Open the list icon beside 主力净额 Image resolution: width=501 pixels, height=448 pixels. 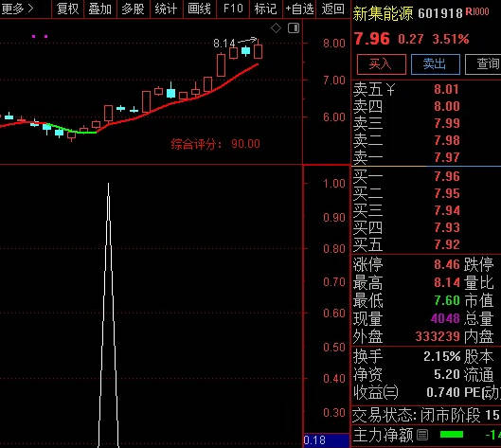pos(422,435)
